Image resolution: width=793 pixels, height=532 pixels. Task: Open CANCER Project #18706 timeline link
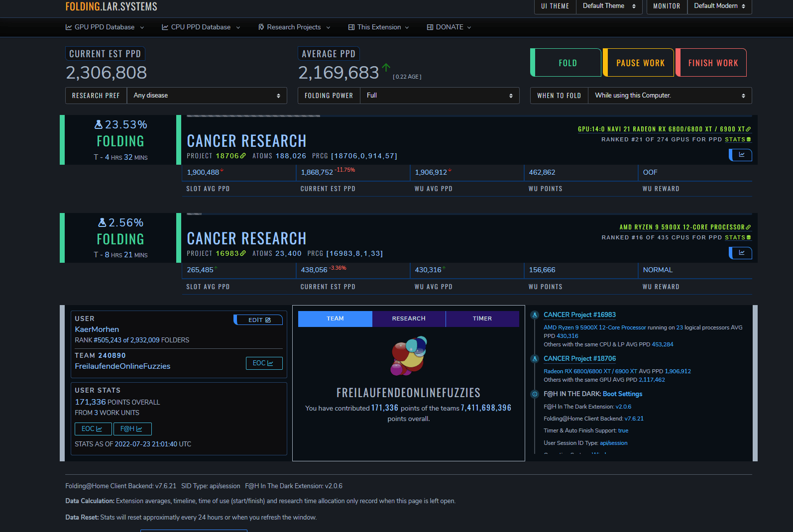pos(579,359)
